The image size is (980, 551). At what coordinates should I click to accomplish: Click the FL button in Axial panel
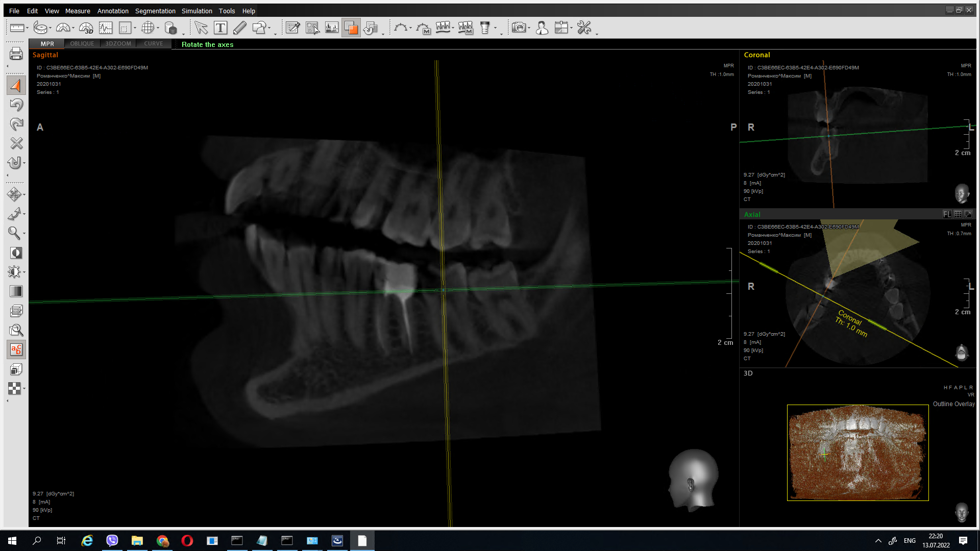coord(947,214)
